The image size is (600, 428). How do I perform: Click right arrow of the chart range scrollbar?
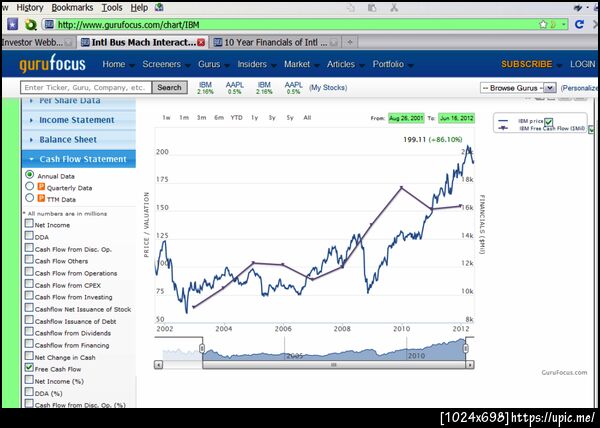click(x=470, y=365)
